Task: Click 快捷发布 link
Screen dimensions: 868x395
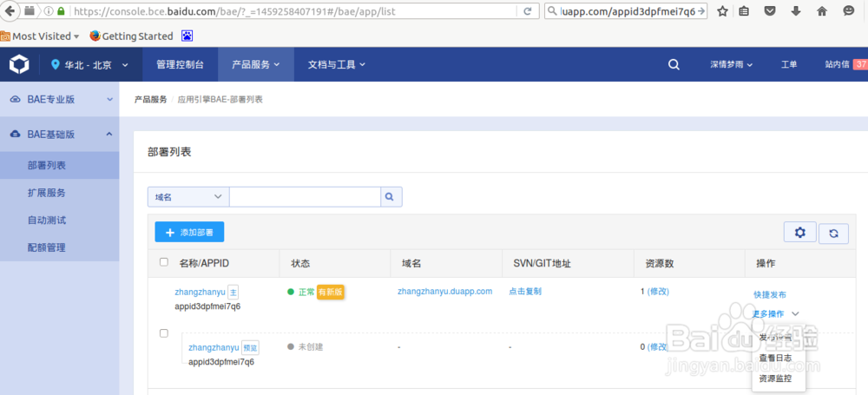Action: (x=769, y=294)
